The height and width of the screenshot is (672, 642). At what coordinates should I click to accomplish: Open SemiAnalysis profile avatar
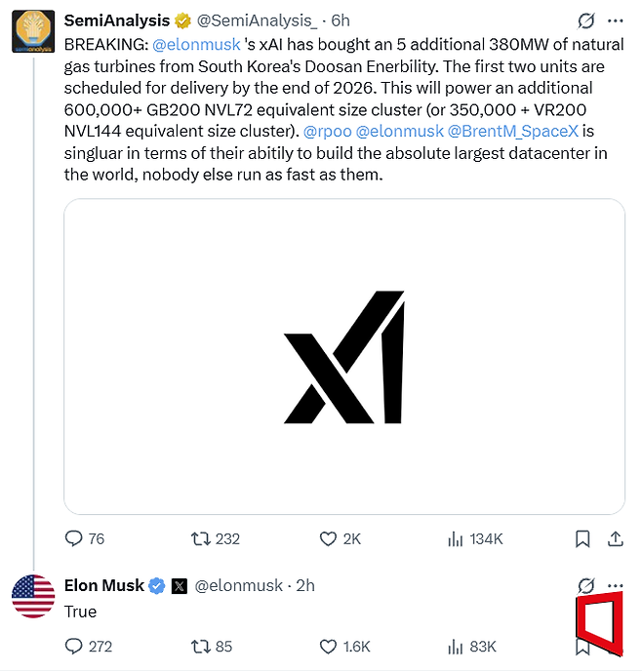pos(33,31)
